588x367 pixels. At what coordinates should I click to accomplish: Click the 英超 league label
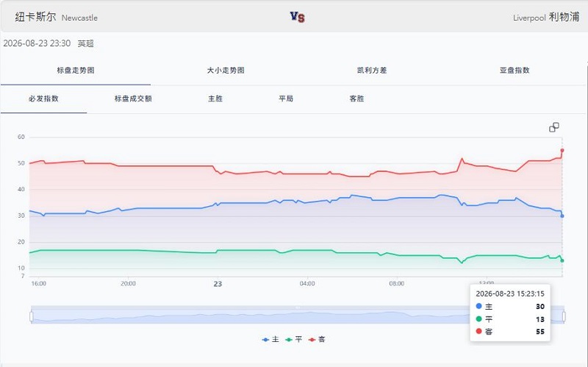point(85,43)
